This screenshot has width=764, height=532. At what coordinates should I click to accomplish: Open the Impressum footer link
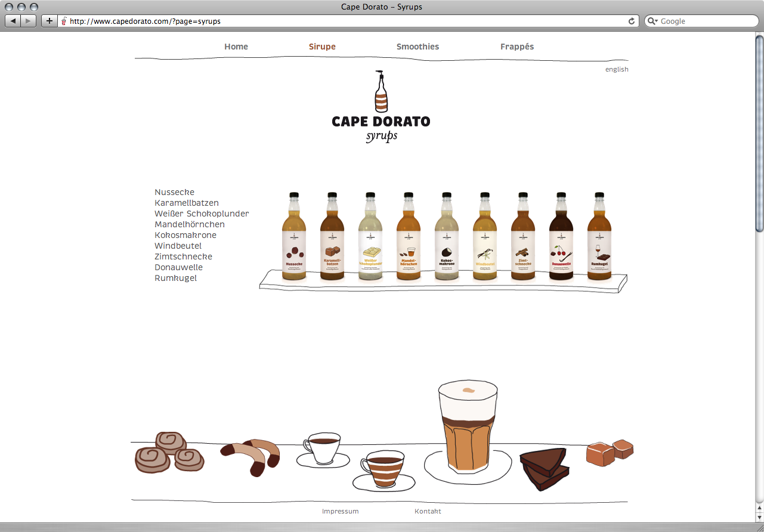(341, 511)
